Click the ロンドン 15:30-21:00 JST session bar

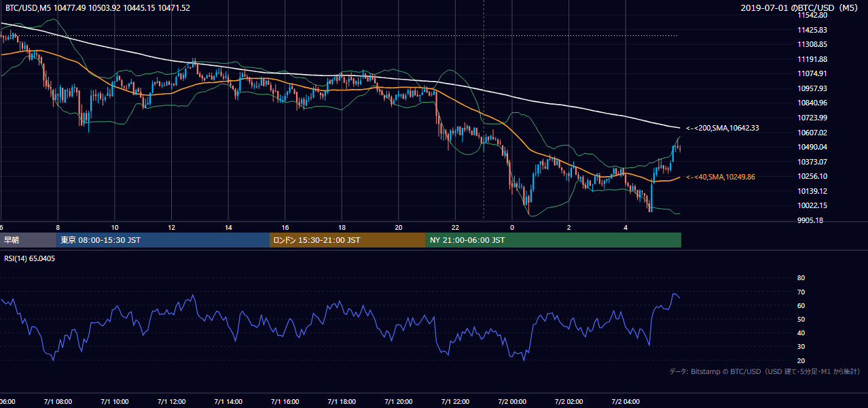[348, 240]
